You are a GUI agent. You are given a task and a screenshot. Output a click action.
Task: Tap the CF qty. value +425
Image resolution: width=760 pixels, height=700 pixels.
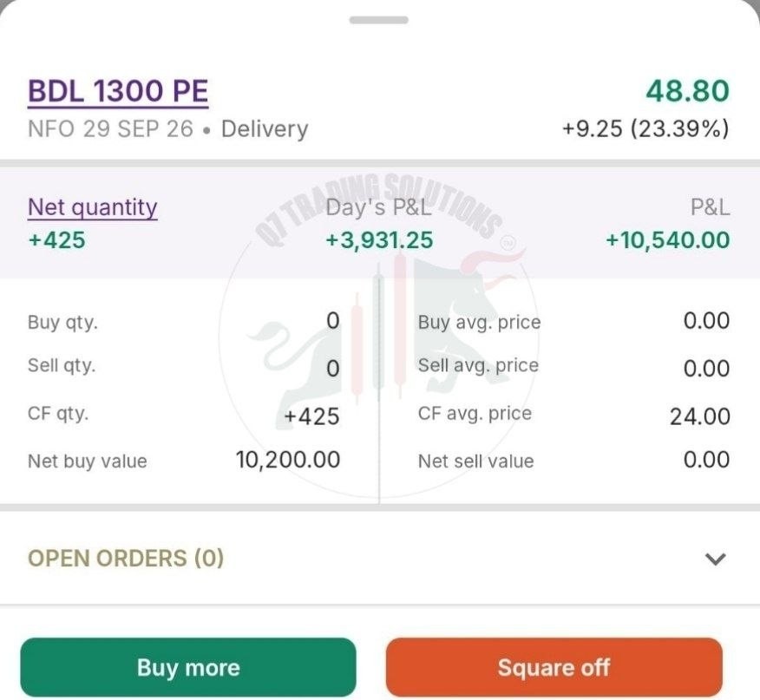pos(311,416)
